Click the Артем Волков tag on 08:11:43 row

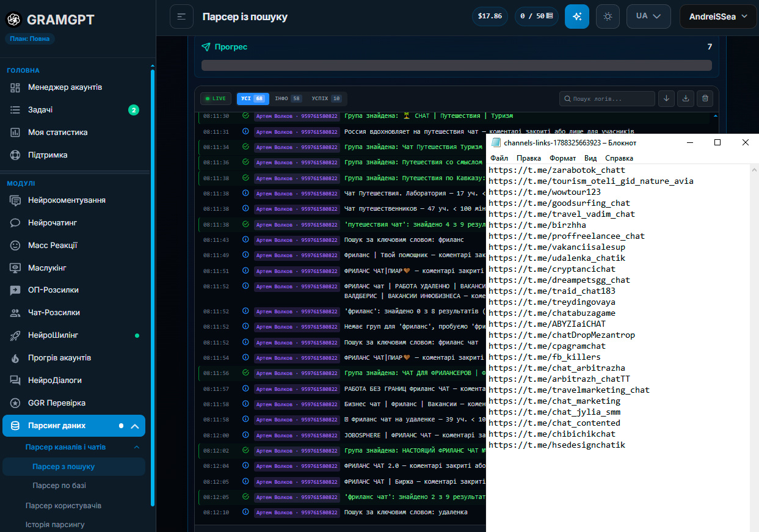pos(297,240)
